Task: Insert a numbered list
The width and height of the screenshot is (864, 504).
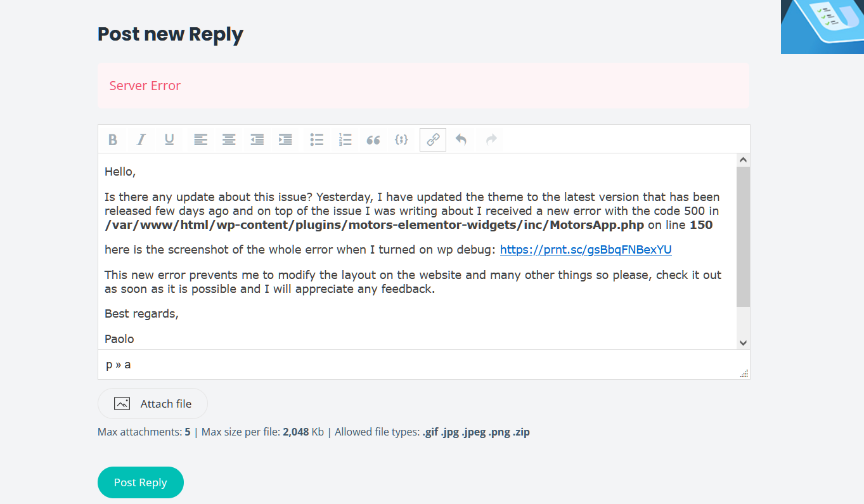Action: (345, 140)
